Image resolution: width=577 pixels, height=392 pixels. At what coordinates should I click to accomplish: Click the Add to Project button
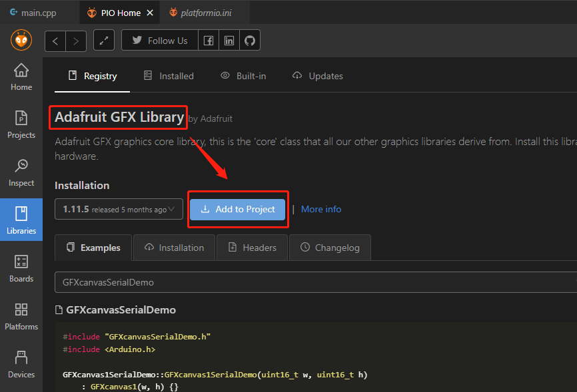click(238, 209)
